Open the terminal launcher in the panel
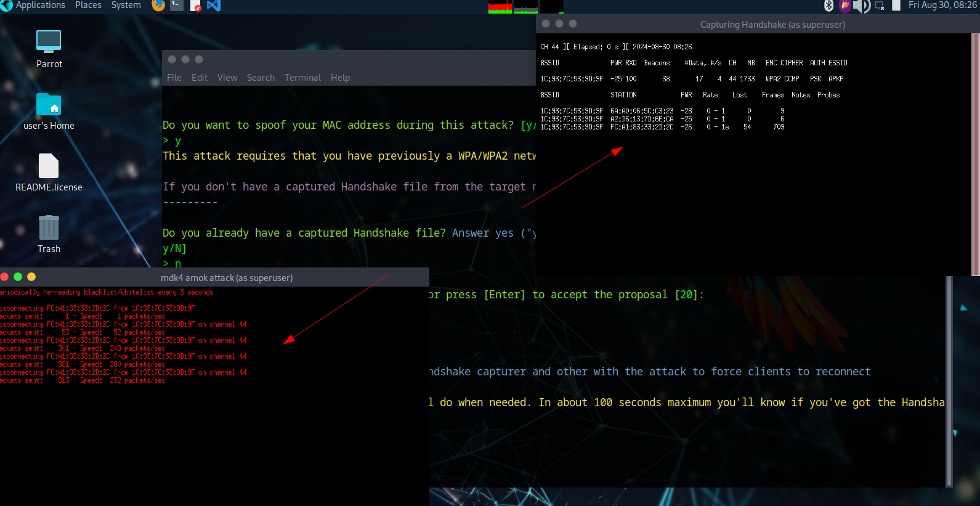 pos(177,6)
